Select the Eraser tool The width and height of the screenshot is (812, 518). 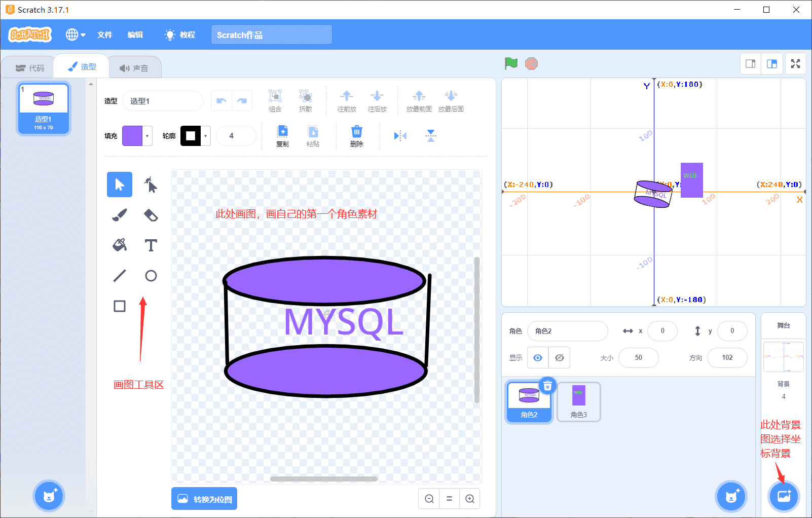click(x=151, y=215)
